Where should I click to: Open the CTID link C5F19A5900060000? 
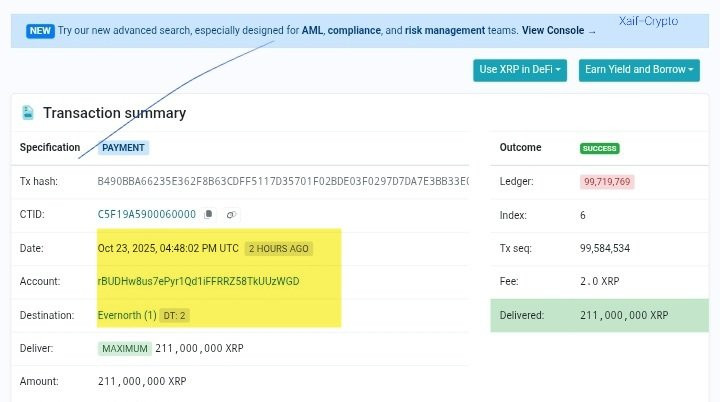click(146, 214)
